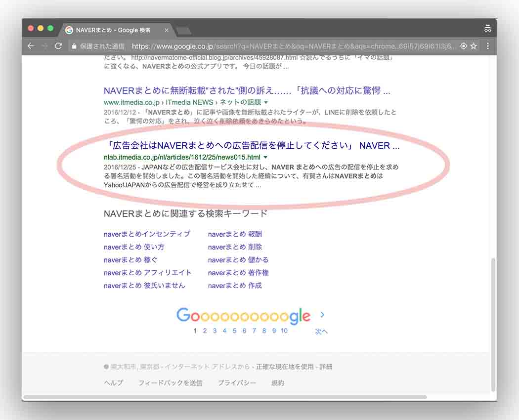519x420 pixels.
Task: Click the incognito icon at window top right
Action: click(487, 29)
